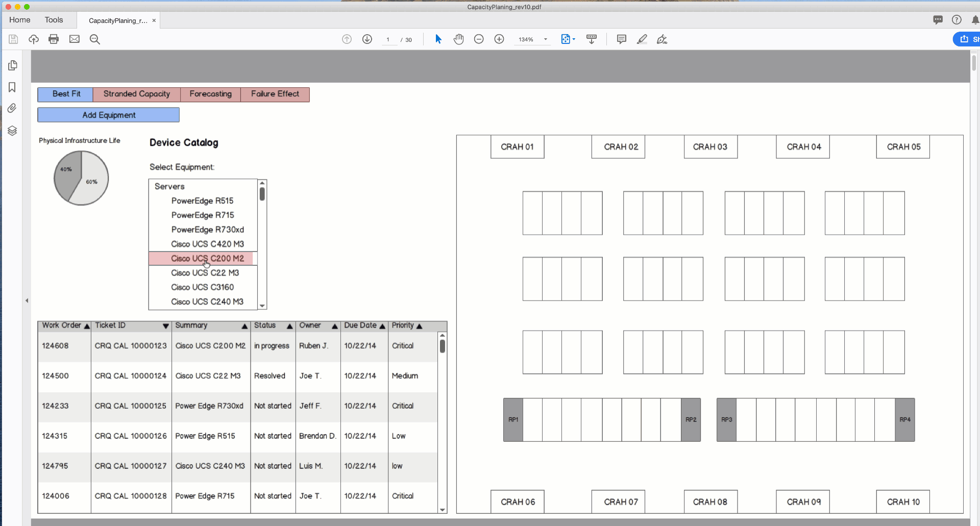
Task: Open the chat notifications icon
Action: click(x=938, y=20)
